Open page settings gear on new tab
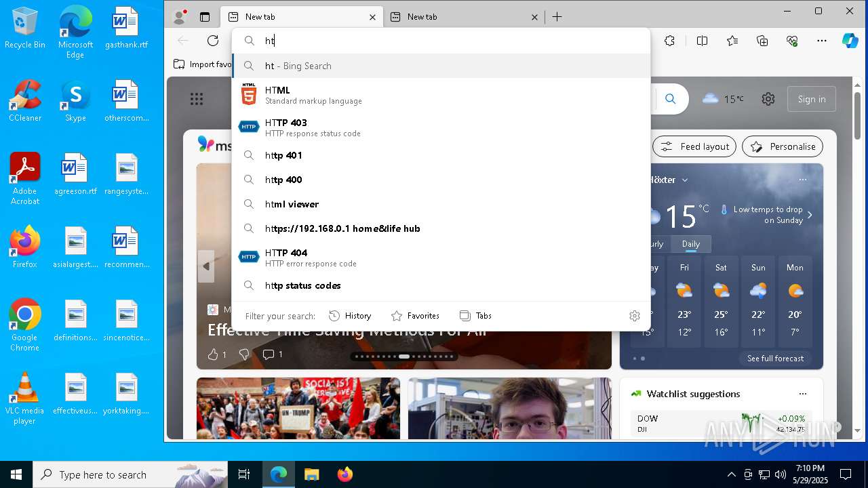This screenshot has height=488, width=868. [x=768, y=99]
